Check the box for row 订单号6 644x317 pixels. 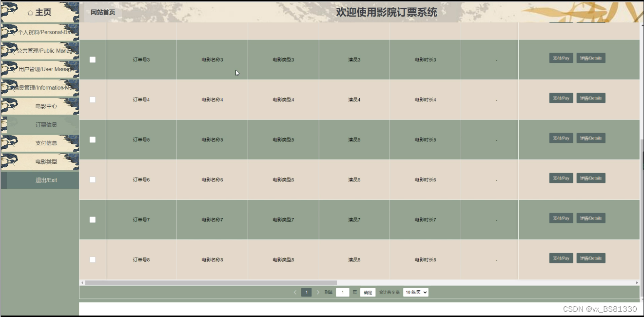coord(93,179)
